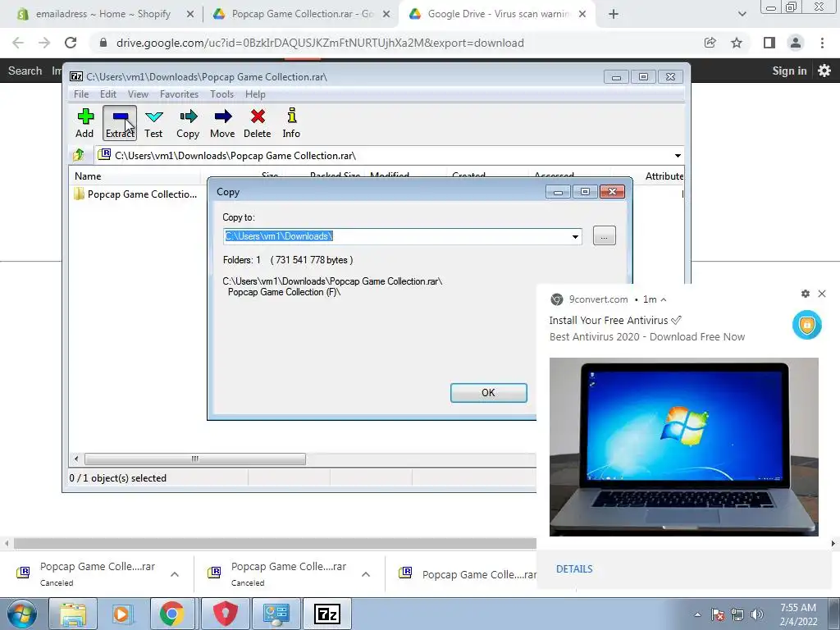Share this page from the address bar

tap(710, 43)
